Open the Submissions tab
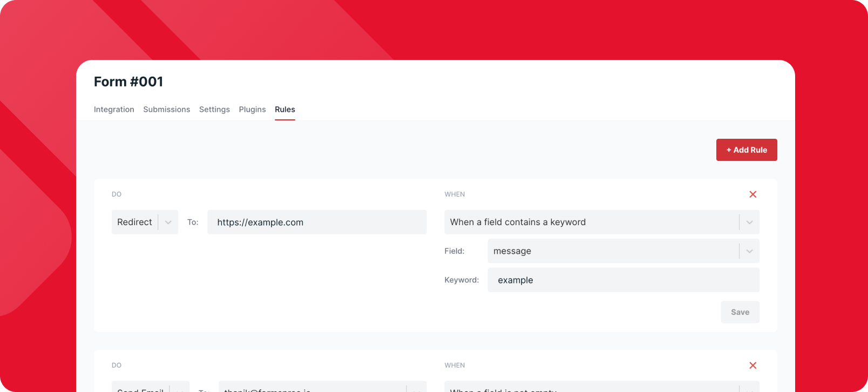The image size is (868, 392). point(166,110)
